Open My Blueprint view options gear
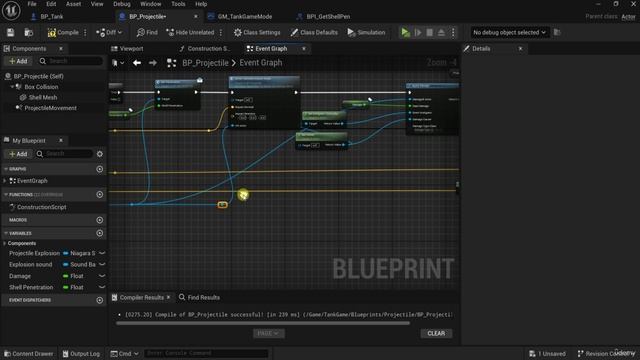This screenshot has height=360, width=640. [100, 154]
